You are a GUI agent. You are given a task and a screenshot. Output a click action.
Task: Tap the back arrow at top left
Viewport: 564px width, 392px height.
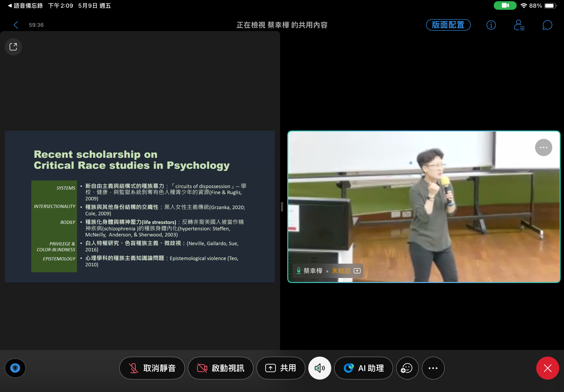16,25
